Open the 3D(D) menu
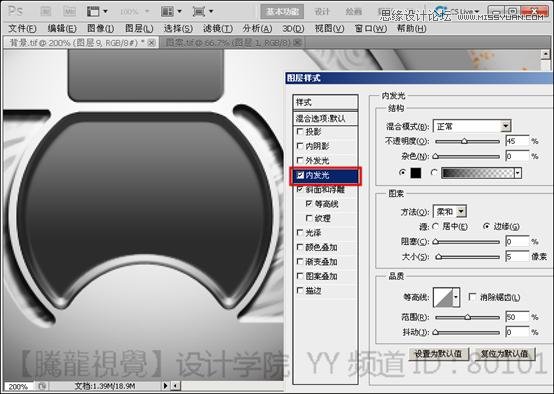The image size is (554, 394). click(x=293, y=28)
